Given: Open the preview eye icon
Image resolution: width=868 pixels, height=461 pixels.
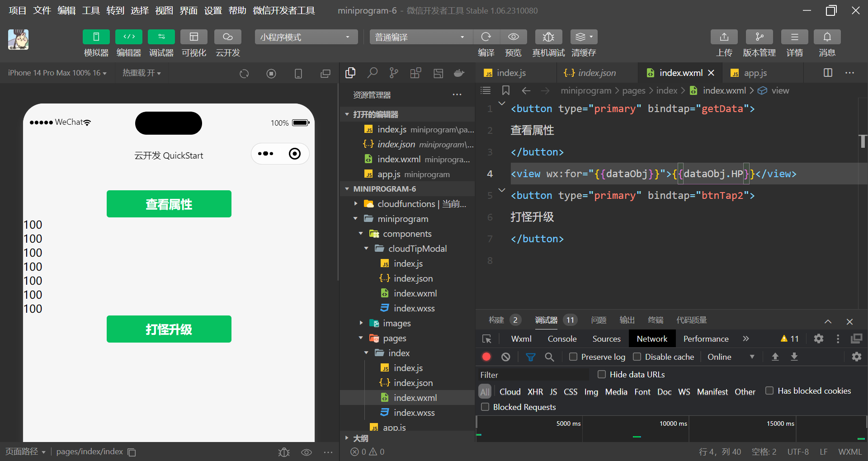Looking at the screenshot, I should (x=513, y=37).
